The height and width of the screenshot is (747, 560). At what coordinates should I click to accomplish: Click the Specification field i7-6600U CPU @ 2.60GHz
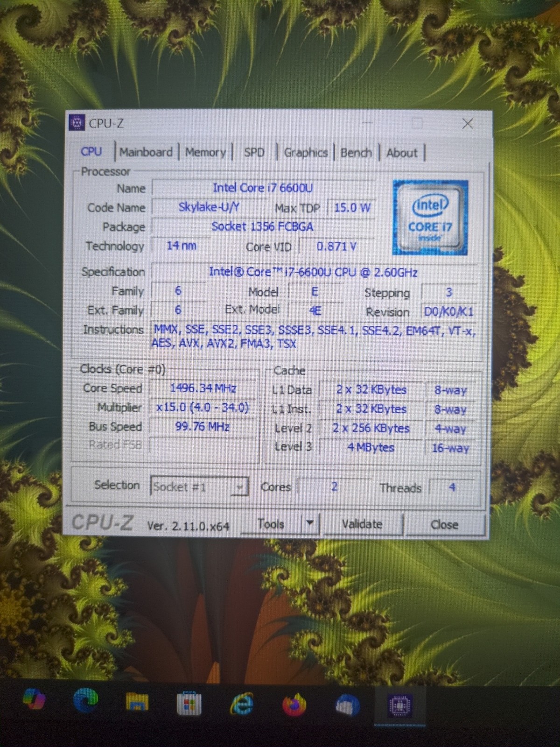click(314, 272)
